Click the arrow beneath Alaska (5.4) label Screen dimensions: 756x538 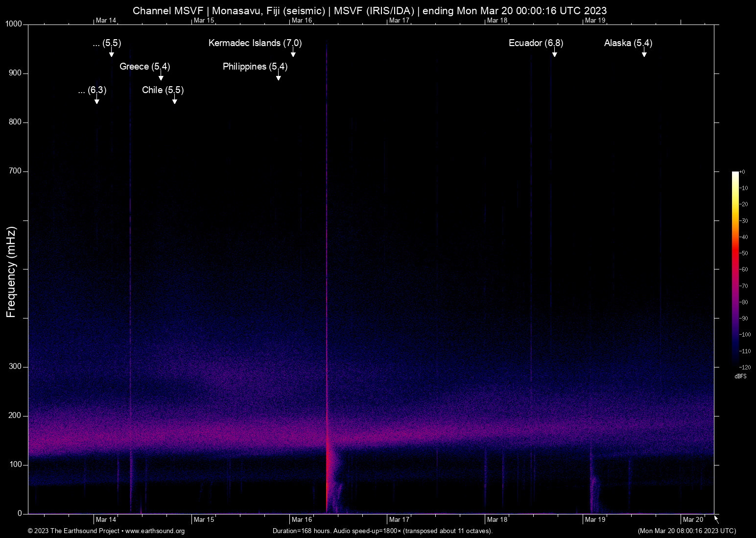(644, 53)
